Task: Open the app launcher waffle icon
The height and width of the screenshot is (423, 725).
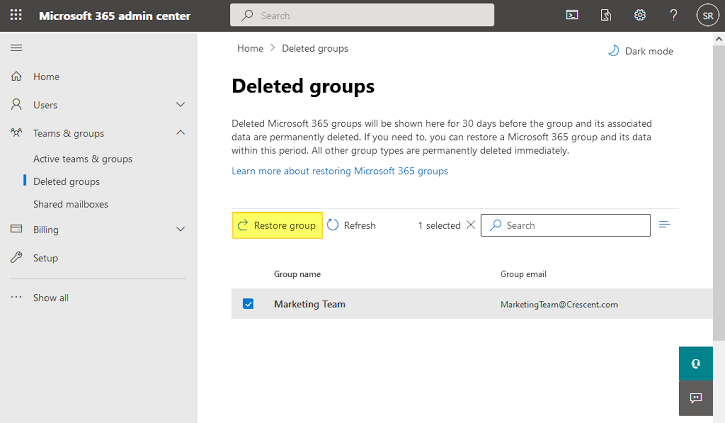Action: [16, 15]
